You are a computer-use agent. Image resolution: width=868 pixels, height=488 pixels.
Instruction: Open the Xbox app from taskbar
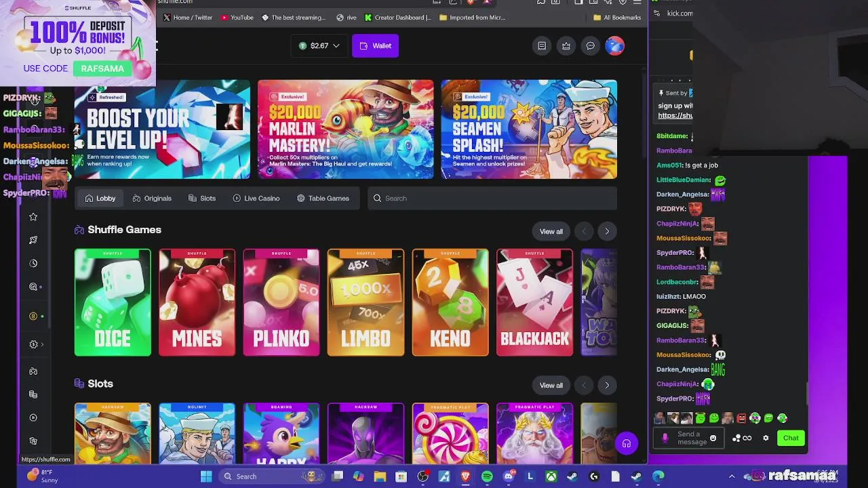click(x=551, y=476)
